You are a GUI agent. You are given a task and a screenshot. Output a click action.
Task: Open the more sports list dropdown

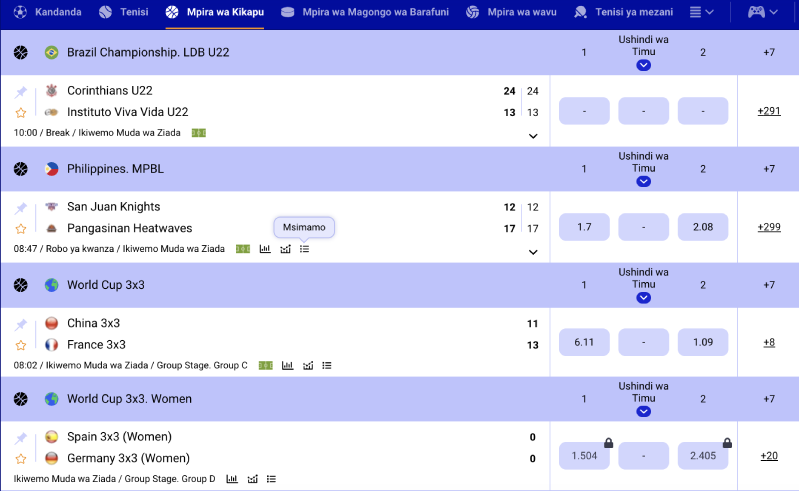click(x=701, y=12)
